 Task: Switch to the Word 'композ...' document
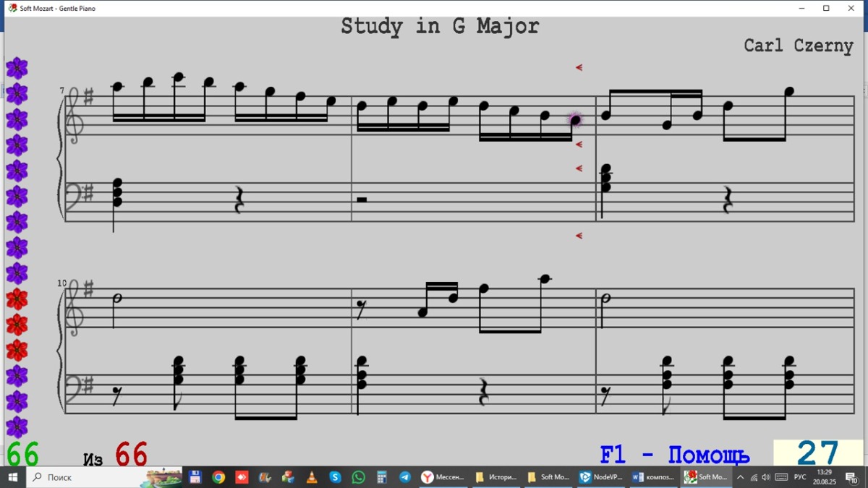pos(655,477)
